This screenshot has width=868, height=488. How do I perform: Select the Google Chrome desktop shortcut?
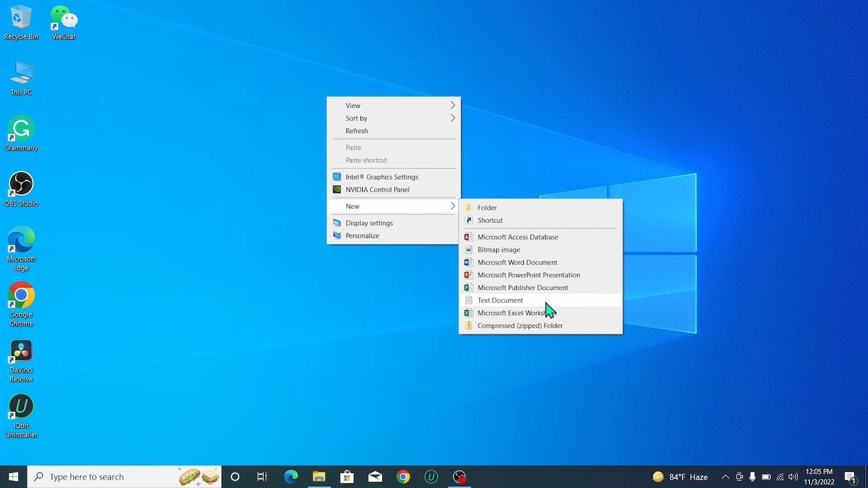[x=21, y=304]
